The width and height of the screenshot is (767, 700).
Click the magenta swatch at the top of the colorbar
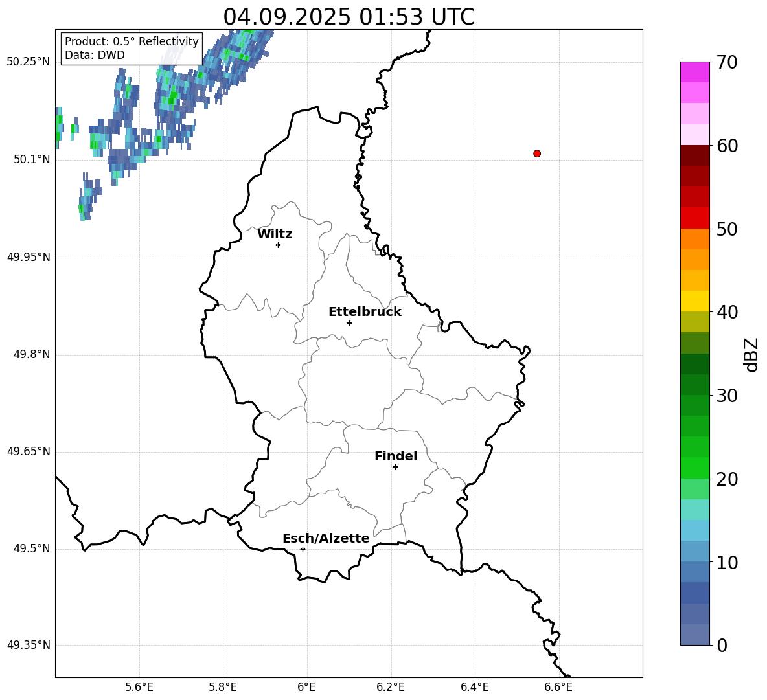pos(694,72)
